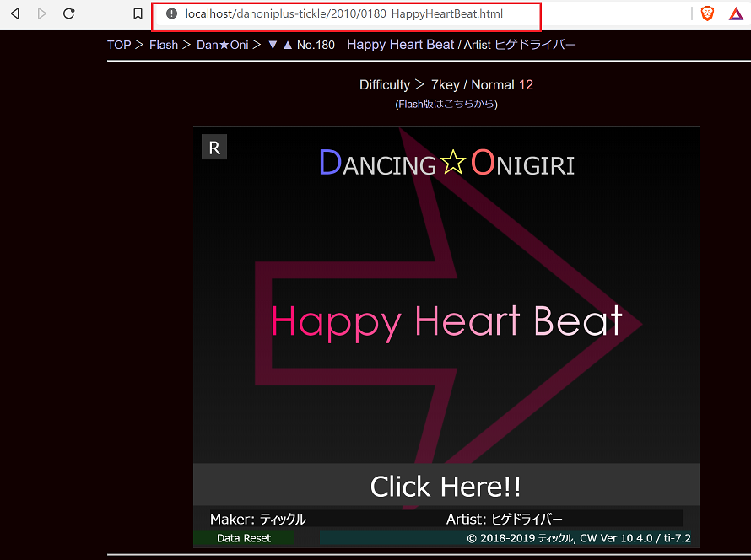Screen dimensions: 751x560
Task: Click the Artist ヒゲドライバー text in the game footer
Action: tap(505, 519)
